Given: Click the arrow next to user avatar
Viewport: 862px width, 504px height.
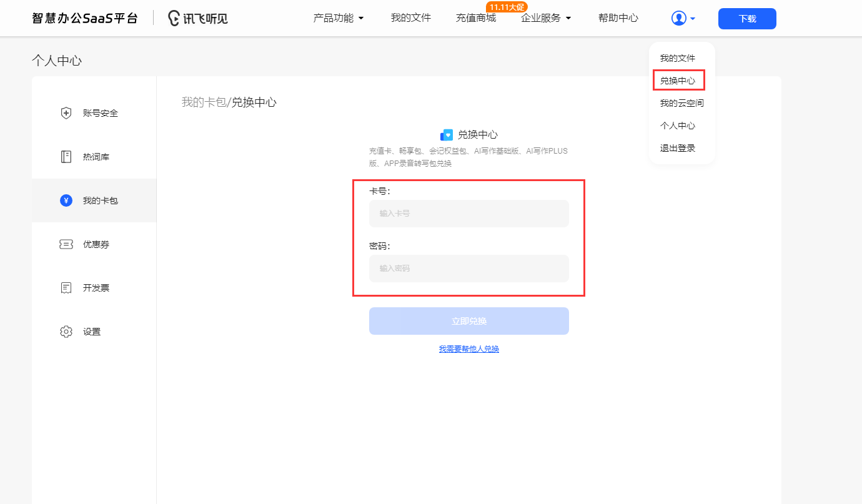Looking at the screenshot, I should pos(693,19).
